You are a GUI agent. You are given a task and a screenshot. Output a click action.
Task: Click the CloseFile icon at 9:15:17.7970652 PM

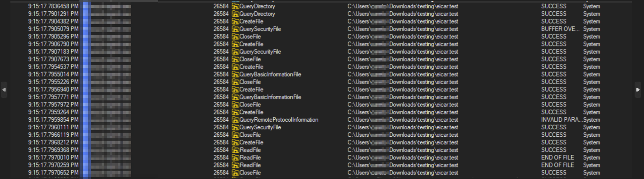coord(235,173)
